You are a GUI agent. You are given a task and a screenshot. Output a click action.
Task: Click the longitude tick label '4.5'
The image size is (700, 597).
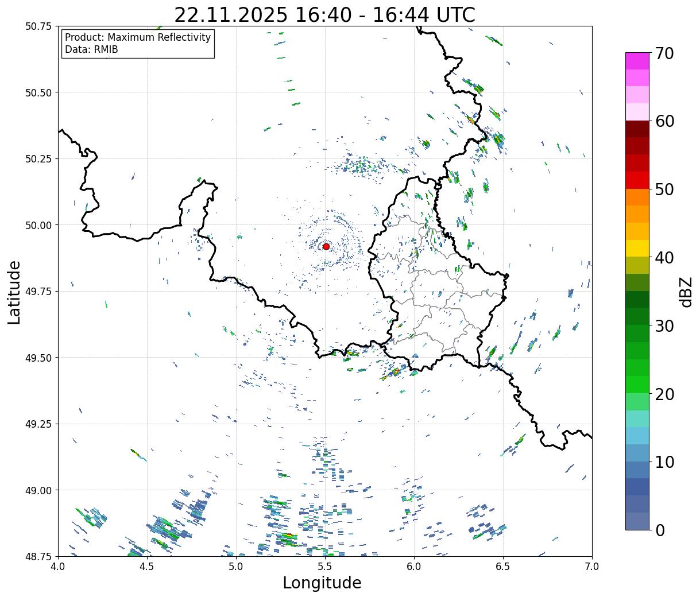click(x=147, y=567)
